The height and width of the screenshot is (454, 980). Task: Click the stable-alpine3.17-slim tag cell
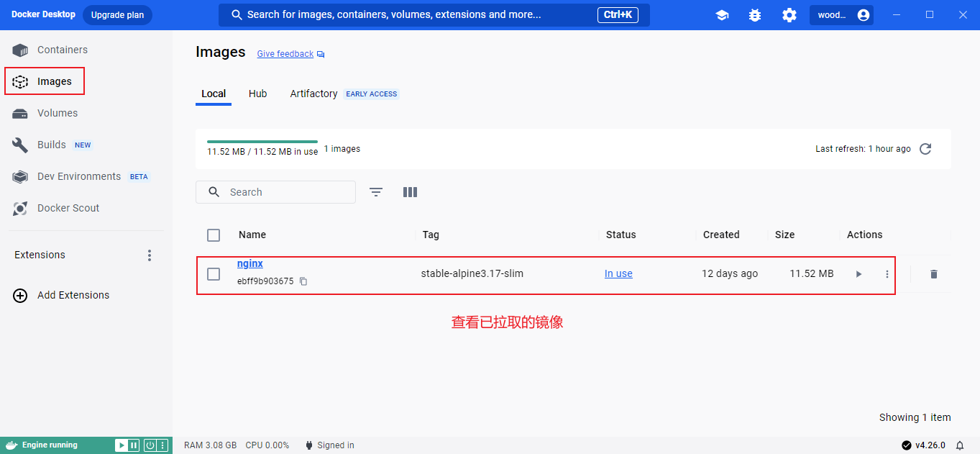point(472,273)
